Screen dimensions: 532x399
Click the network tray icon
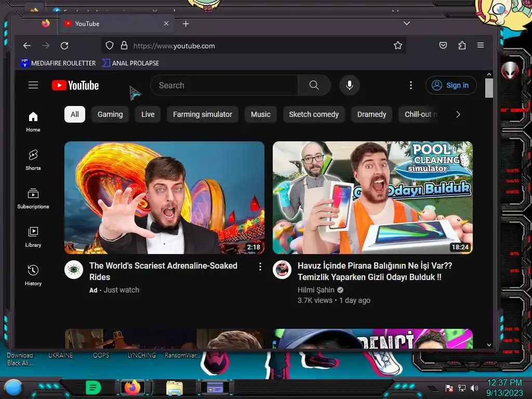462,388
